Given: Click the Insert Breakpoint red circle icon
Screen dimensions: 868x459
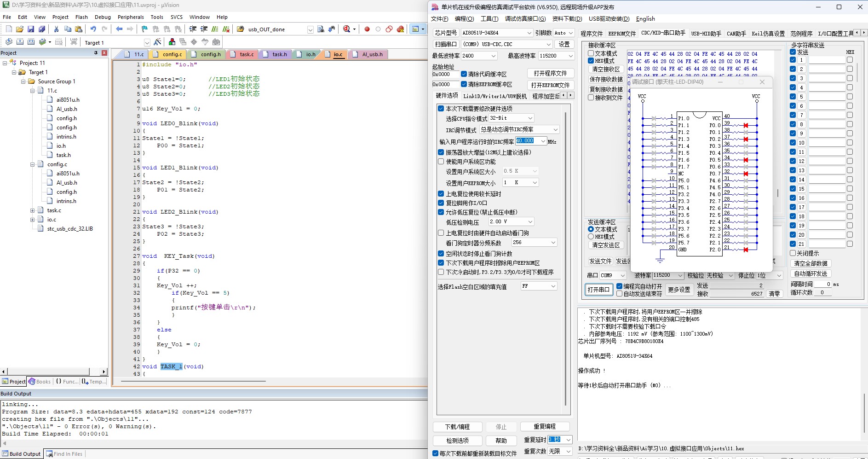Looking at the screenshot, I should coord(367,29).
